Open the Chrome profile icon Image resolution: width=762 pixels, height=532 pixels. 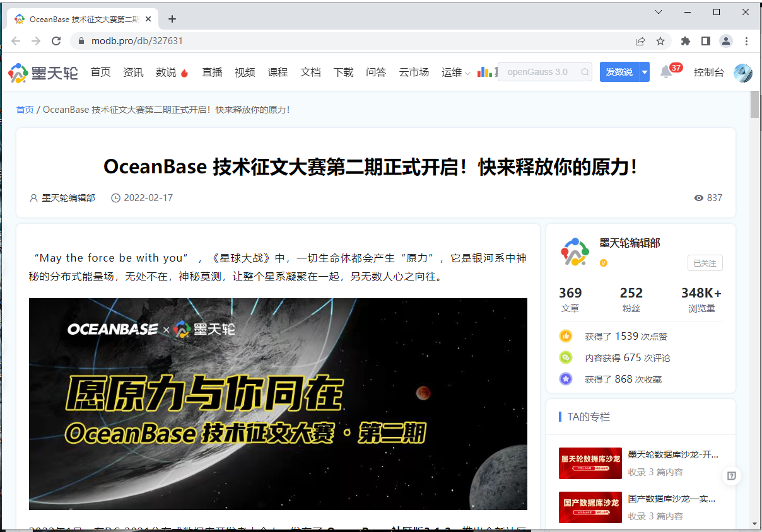(726, 41)
